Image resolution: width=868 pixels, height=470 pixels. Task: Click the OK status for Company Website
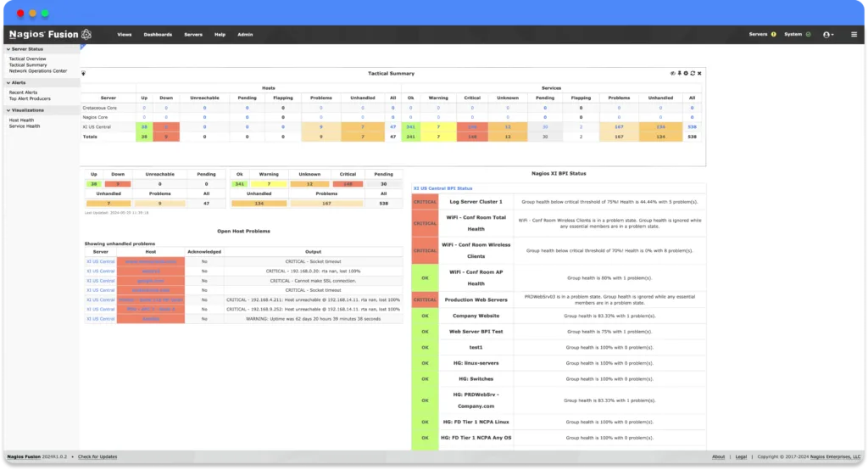point(426,316)
